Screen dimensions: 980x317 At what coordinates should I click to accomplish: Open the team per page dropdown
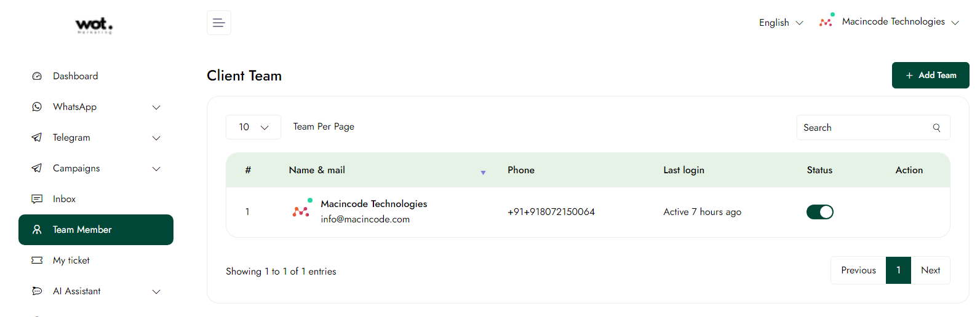point(253,127)
